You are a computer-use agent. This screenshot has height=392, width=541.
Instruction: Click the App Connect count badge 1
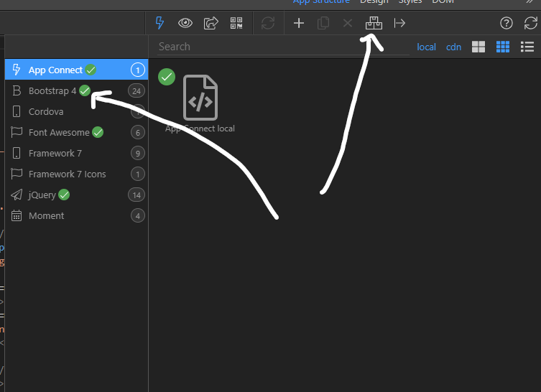[x=138, y=70]
